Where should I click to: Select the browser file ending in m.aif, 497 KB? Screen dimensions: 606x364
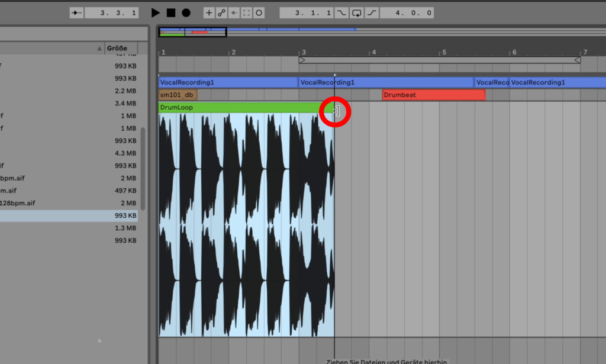tap(69, 191)
